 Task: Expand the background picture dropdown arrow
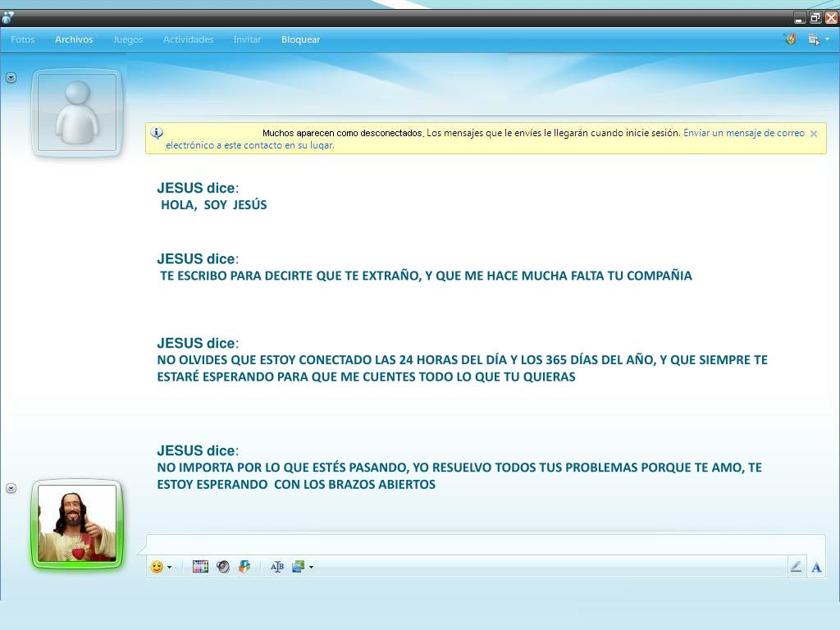311,568
